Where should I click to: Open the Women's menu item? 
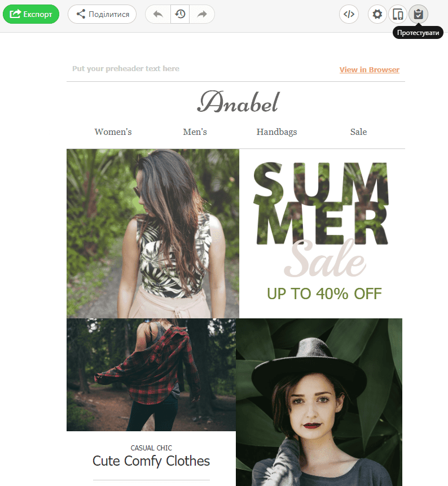point(113,132)
